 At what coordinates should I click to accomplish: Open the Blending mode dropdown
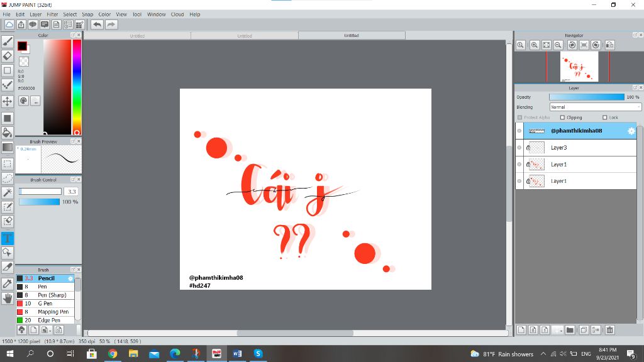point(595,107)
